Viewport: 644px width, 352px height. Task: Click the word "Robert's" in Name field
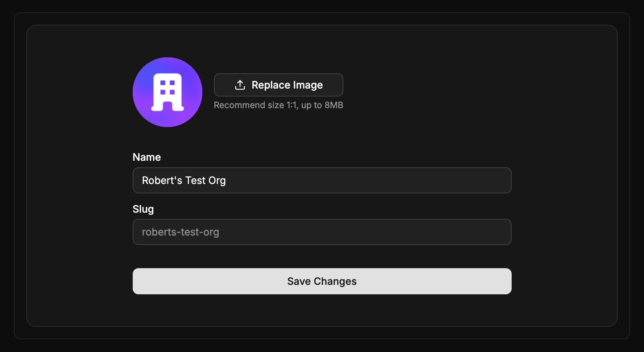pyautogui.click(x=162, y=180)
